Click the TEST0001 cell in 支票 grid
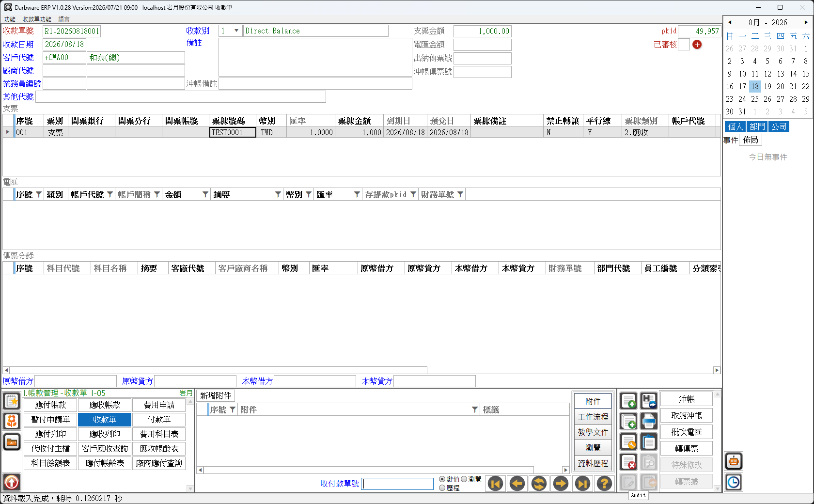Viewport: 814px width, 504px height. coord(233,132)
